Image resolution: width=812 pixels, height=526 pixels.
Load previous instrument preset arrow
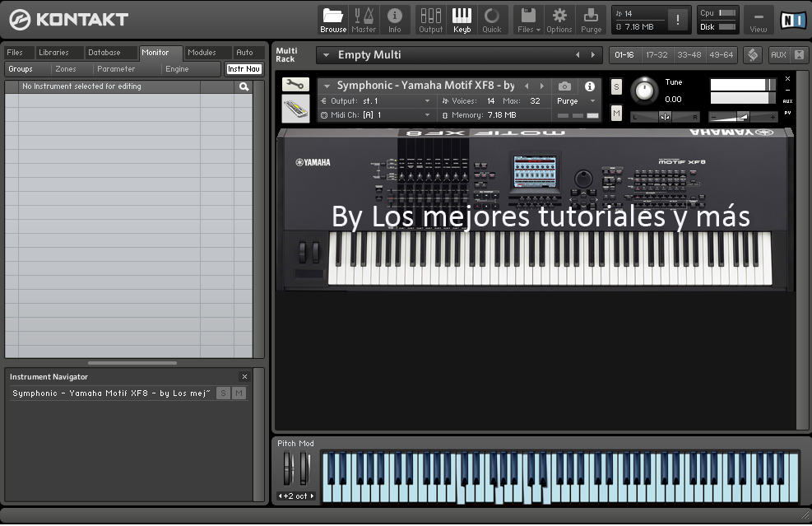[x=527, y=86]
